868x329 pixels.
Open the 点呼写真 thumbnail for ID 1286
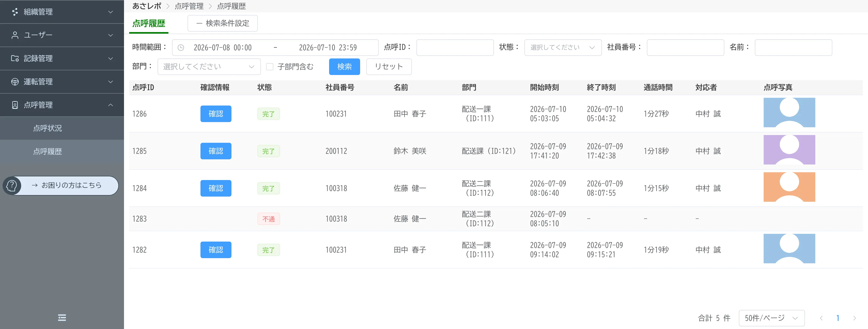pos(789,113)
